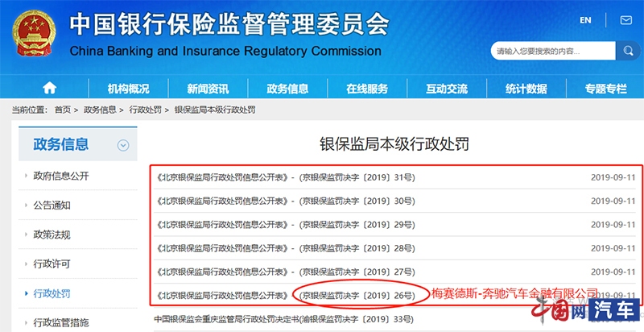The width and height of the screenshot is (644, 332).
Task: Expand 政策法规 sidebar item
Action: tap(52, 234)
